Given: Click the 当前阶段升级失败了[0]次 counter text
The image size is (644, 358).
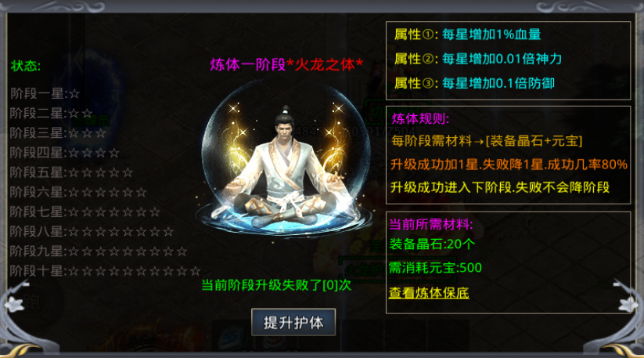Looking at the screenshot, I should point(276,285).
